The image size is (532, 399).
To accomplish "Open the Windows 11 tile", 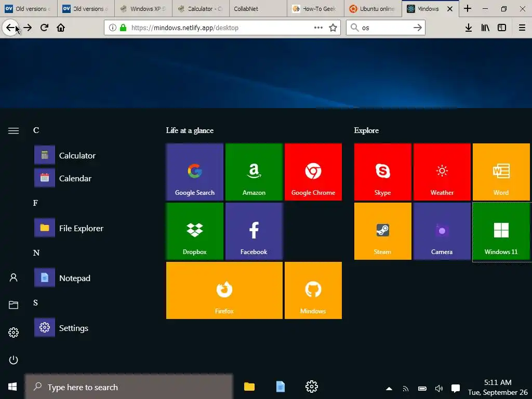I will coord(501,231).
